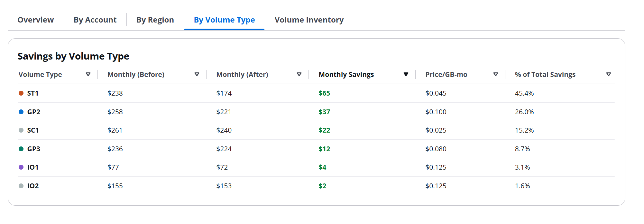Select the By Region tab

coord(155,20)
